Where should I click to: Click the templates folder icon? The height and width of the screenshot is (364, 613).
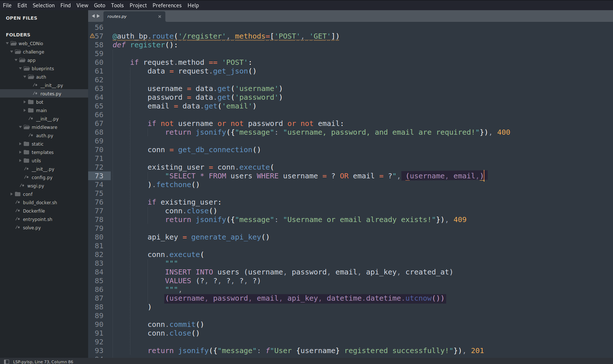click(27, 152)
